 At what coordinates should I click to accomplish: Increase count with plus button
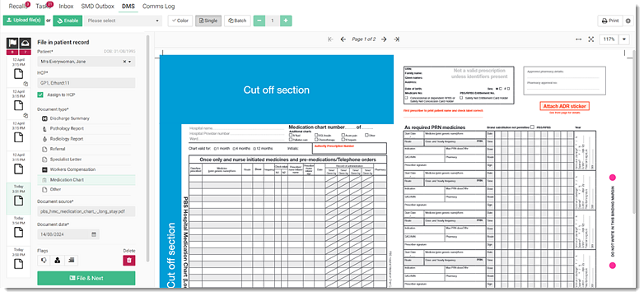[286, 21]
